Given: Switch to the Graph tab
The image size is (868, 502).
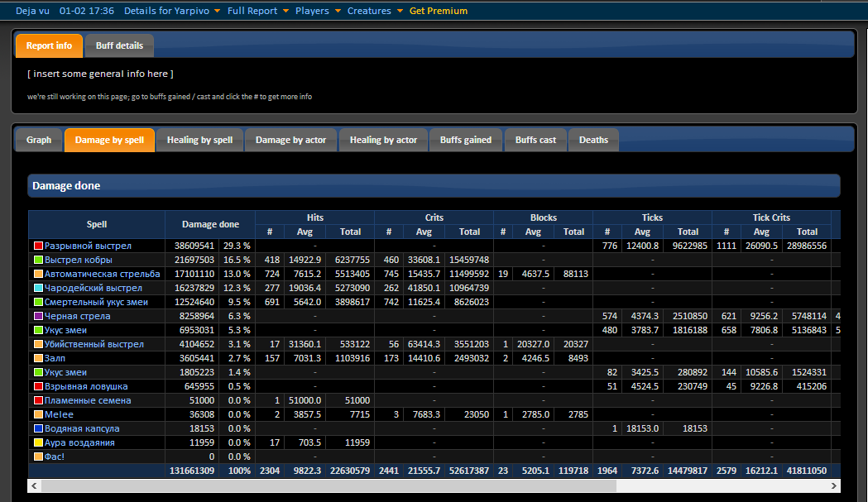Looking at the screenshot, I should 39,140.
